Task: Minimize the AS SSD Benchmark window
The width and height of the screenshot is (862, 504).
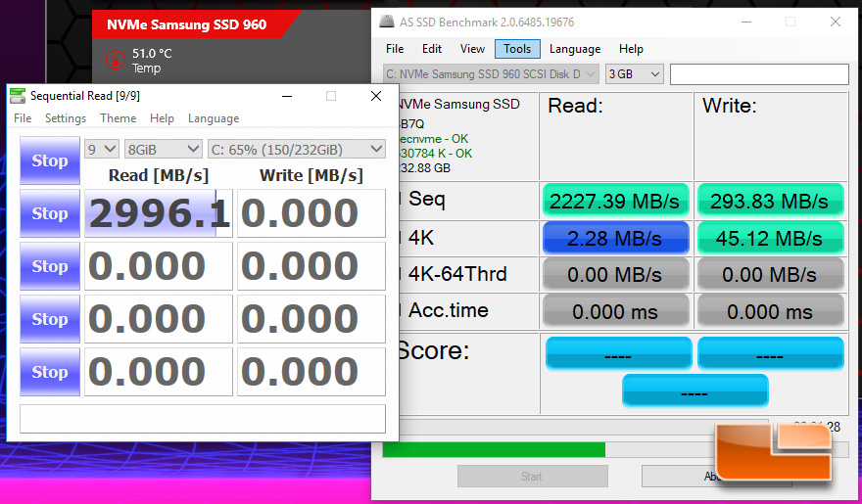Action: point(746,22)
